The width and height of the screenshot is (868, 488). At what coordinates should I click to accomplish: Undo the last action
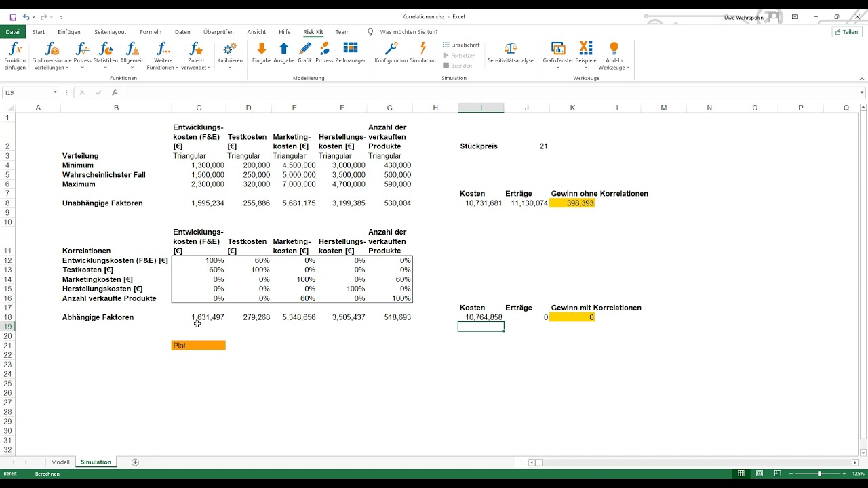click(26, 17)
